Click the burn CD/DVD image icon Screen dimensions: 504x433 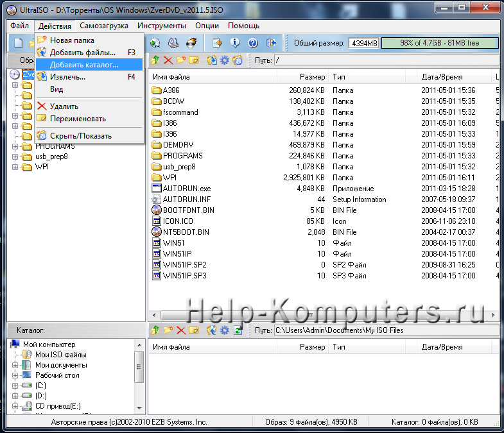pos(191,43)
